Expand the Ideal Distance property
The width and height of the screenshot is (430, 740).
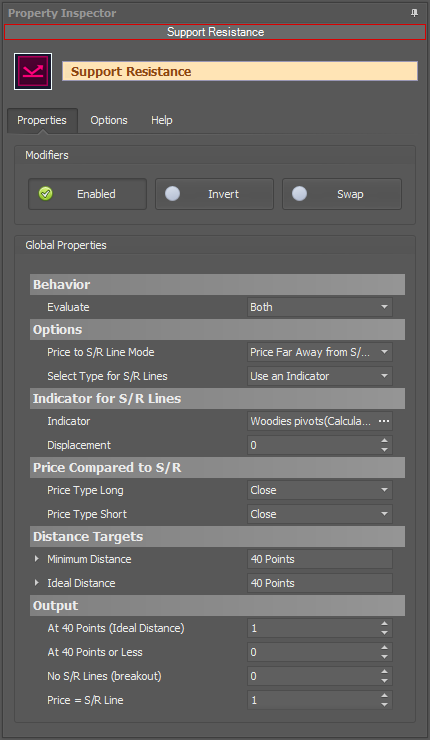[37, 583]
